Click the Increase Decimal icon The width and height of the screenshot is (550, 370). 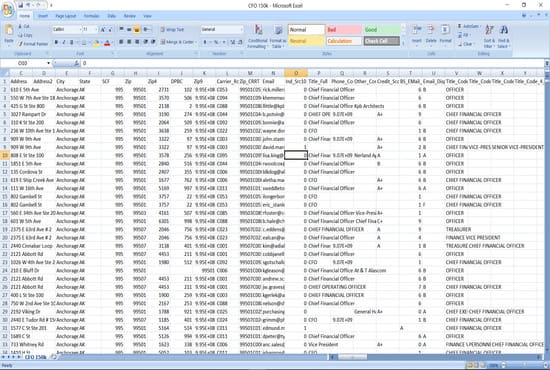233,42
